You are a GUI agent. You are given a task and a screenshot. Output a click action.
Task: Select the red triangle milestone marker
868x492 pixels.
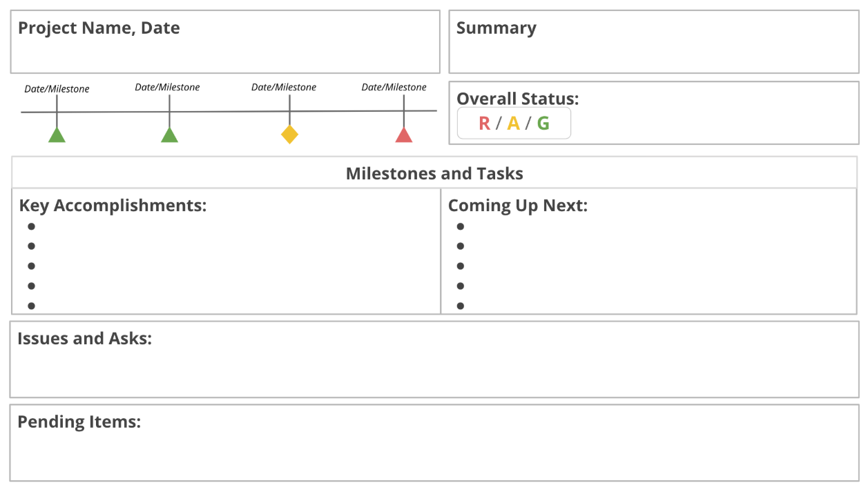click(x=404, y=135)
